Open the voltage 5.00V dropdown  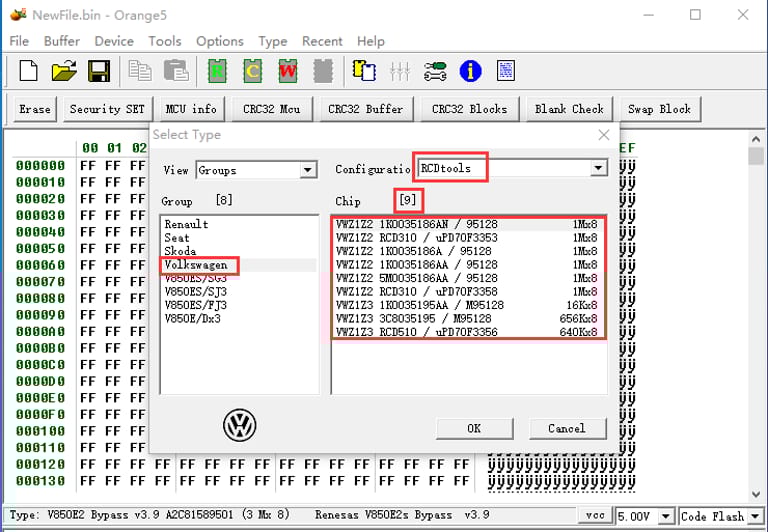667,516
